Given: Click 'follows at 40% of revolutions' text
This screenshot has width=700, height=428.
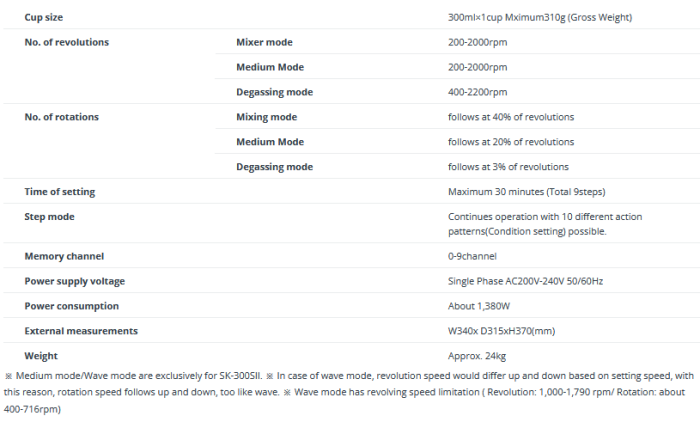Looking at the screenshot, I should (x=510, y=117).
